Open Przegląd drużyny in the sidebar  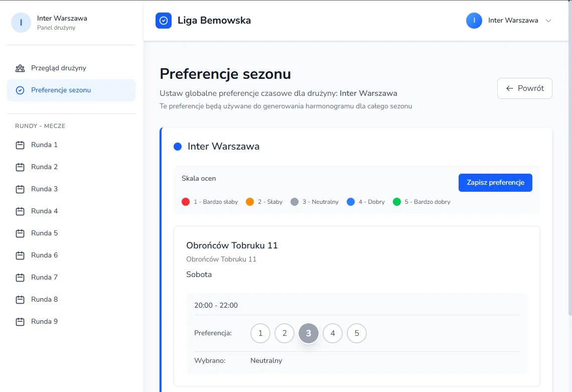pyautogui.click(x=59, y=68)
